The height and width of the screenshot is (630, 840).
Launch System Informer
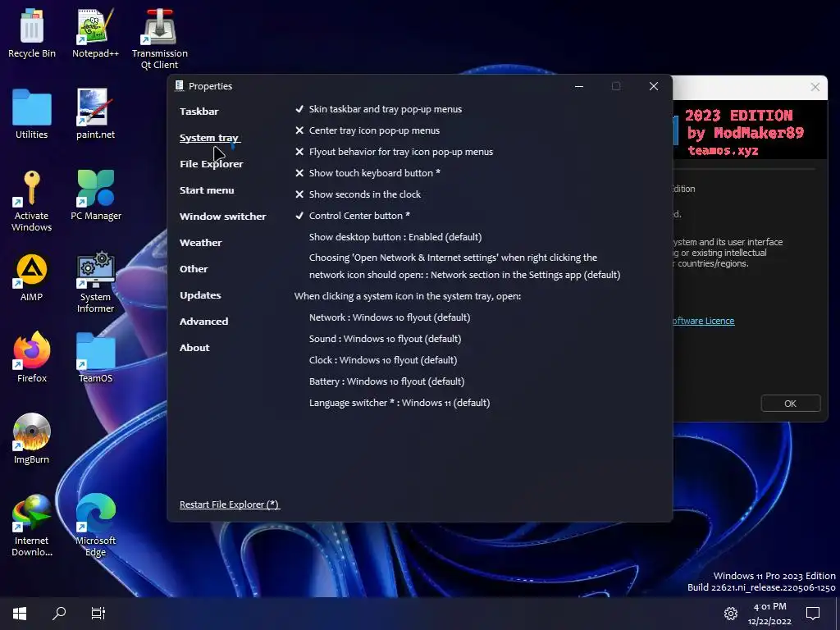point(95,282)
